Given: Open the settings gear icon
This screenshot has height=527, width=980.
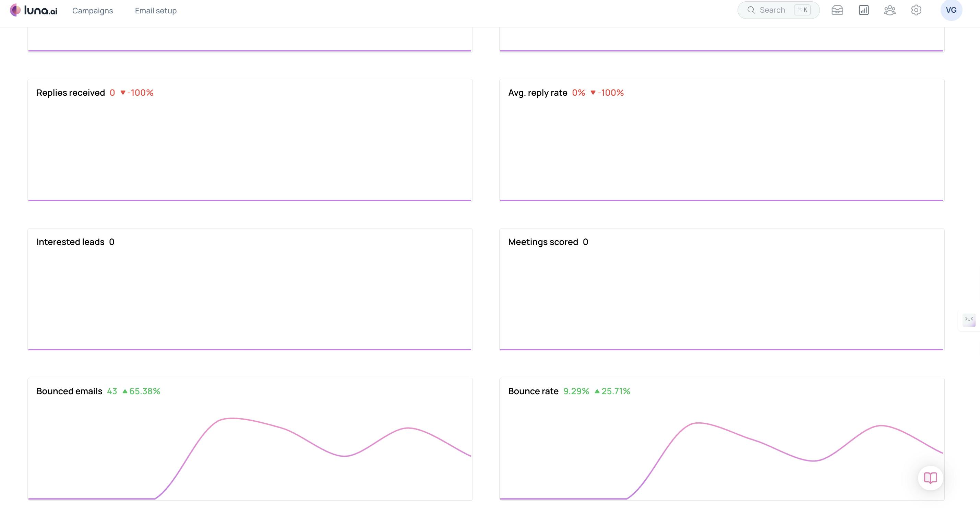Looking at the screenshot, I should [916, 10].
